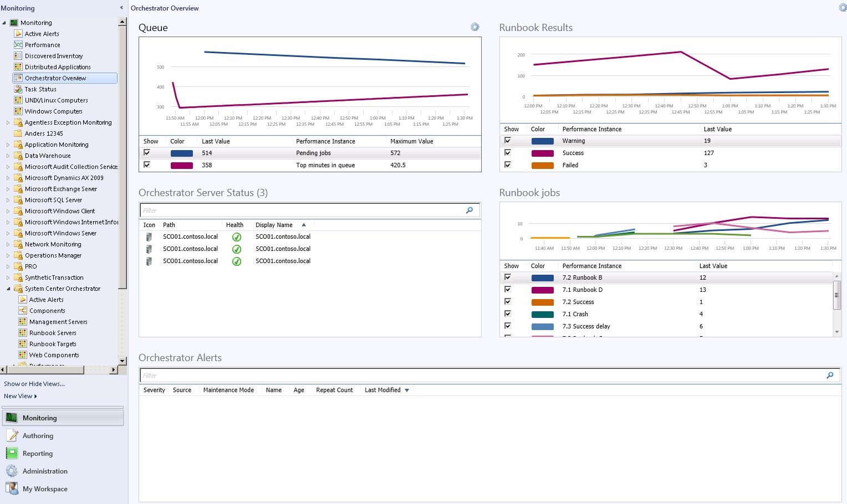Switch to the Reporting workspace
This screenshot has width=847, height=504.
(38, 454)
